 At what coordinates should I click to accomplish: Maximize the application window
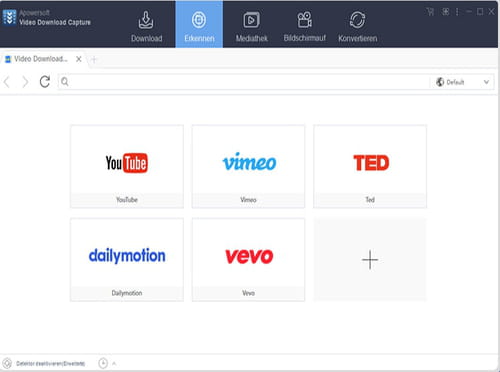pos(480,12)
